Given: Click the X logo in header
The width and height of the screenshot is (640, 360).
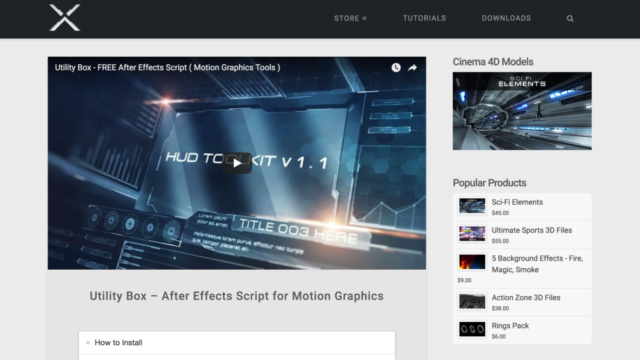Looking at the screenshot, I should pos(64,18).
